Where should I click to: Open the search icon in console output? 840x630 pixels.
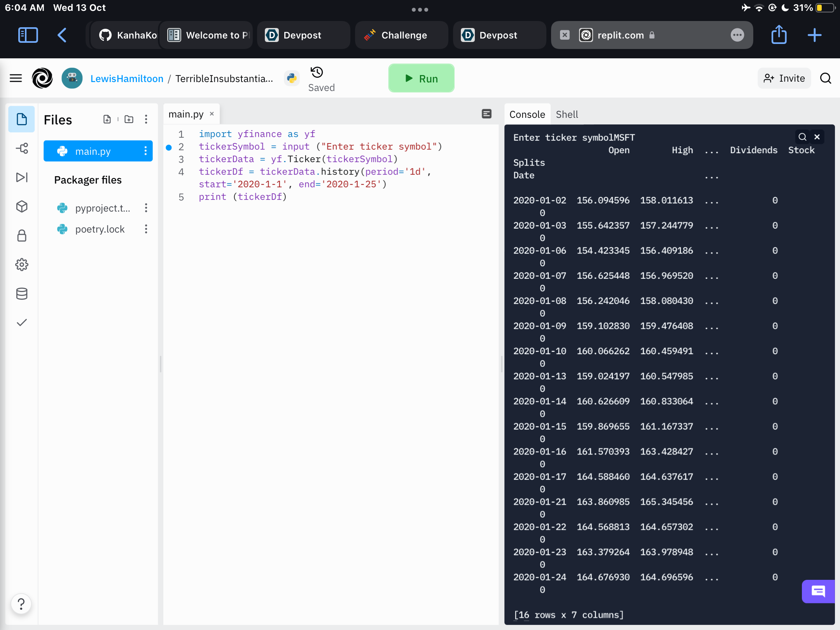pyautogui.click(x=802, y=136)
